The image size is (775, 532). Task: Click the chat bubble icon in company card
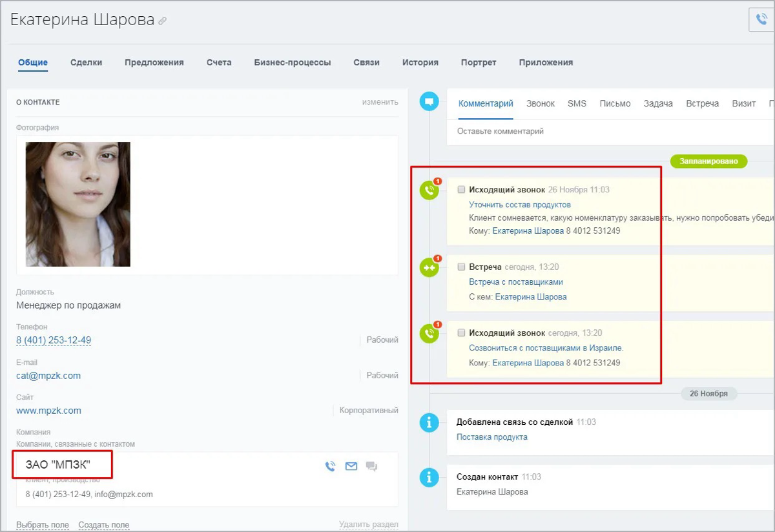(371, 466)
